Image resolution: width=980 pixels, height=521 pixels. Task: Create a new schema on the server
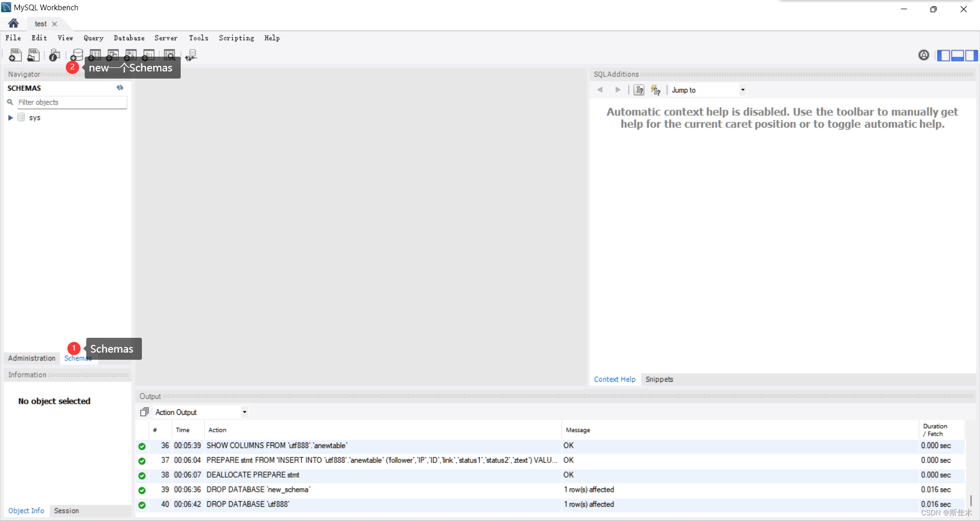tap(77, 55)
